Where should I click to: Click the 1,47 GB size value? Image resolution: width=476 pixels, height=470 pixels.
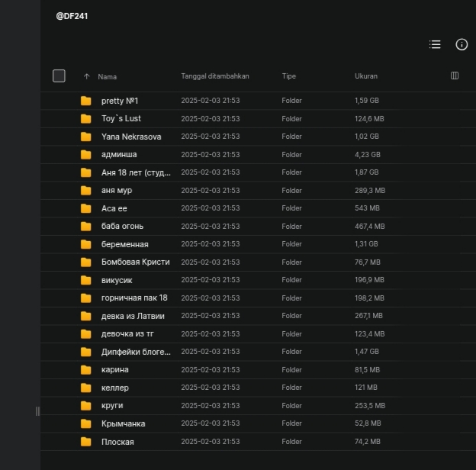(367, 352)
